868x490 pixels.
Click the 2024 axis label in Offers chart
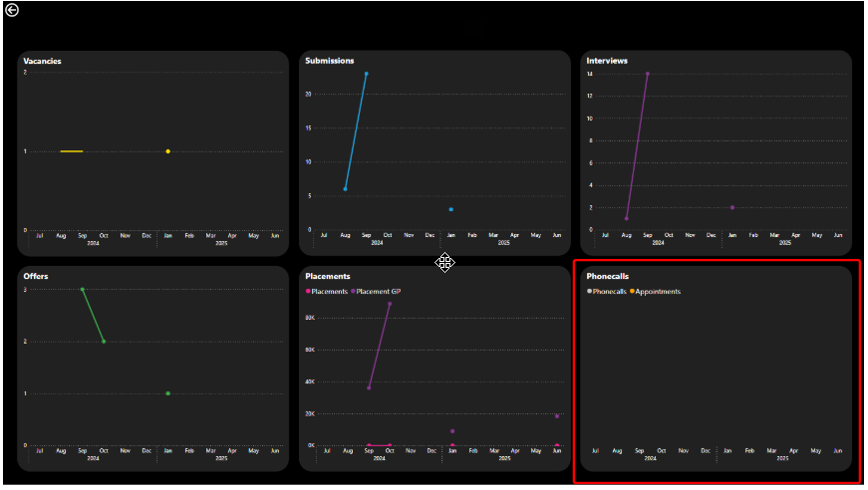pyautogui.click(x=93, y=458)
